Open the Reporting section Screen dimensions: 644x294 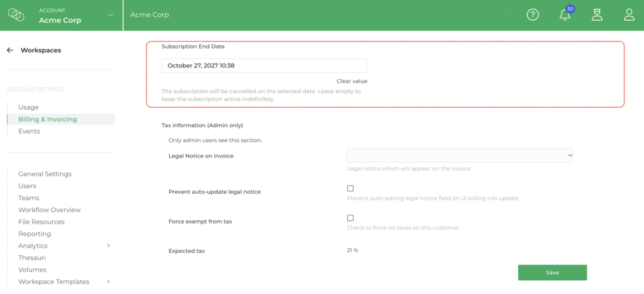(x=35, y=234)
